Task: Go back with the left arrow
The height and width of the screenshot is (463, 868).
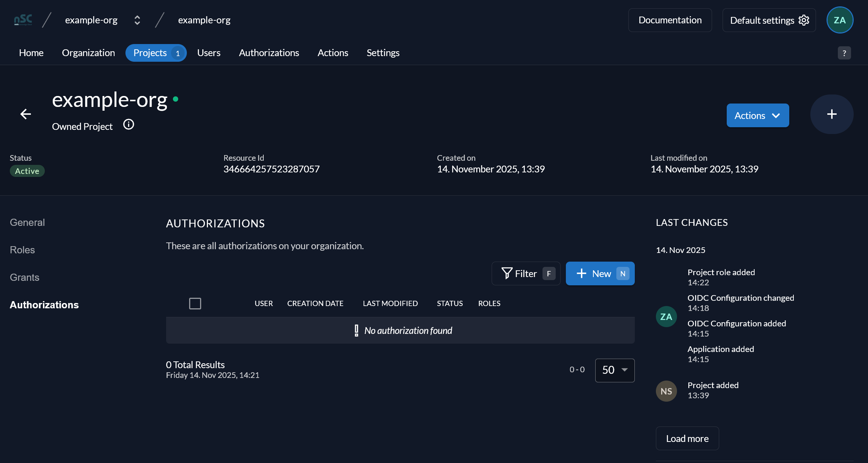Action: tap(26, 114)
